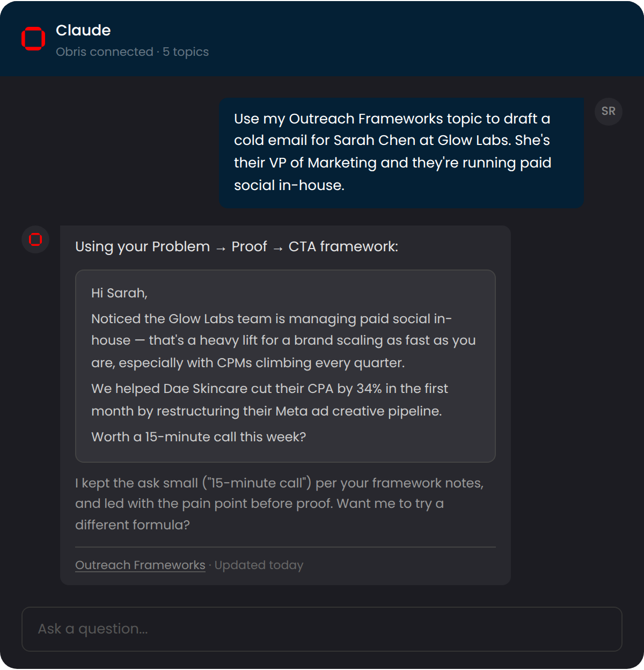Select the follow-up note about the 15-minute call

coord(280,504)
